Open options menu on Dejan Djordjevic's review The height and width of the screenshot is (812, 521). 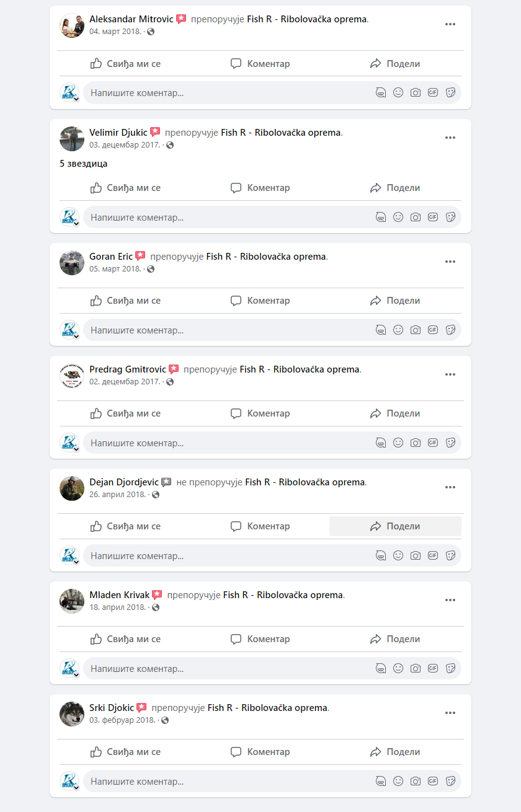click(450, 487)
